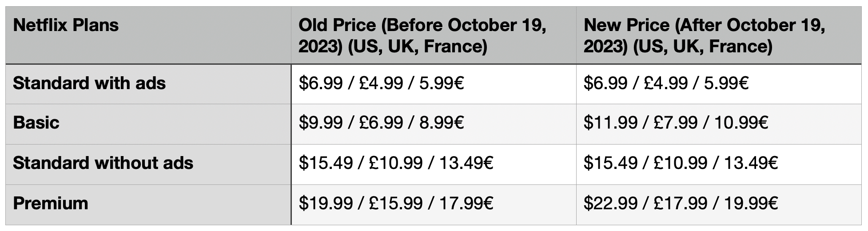Click the new price cell for Premium
This screenshot has width=868, height=231.
click(x=681, y=204)
